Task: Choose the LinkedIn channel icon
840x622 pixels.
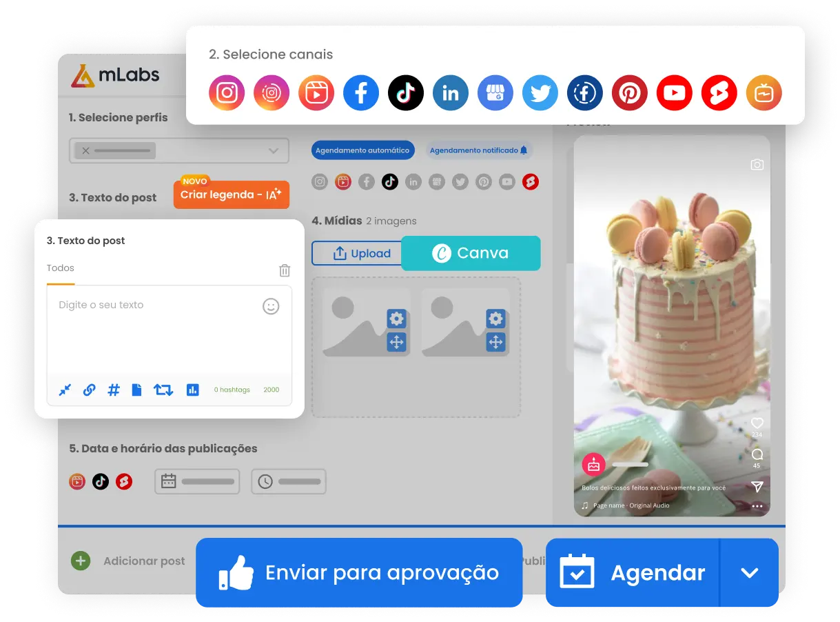Action: click(450, 92)
